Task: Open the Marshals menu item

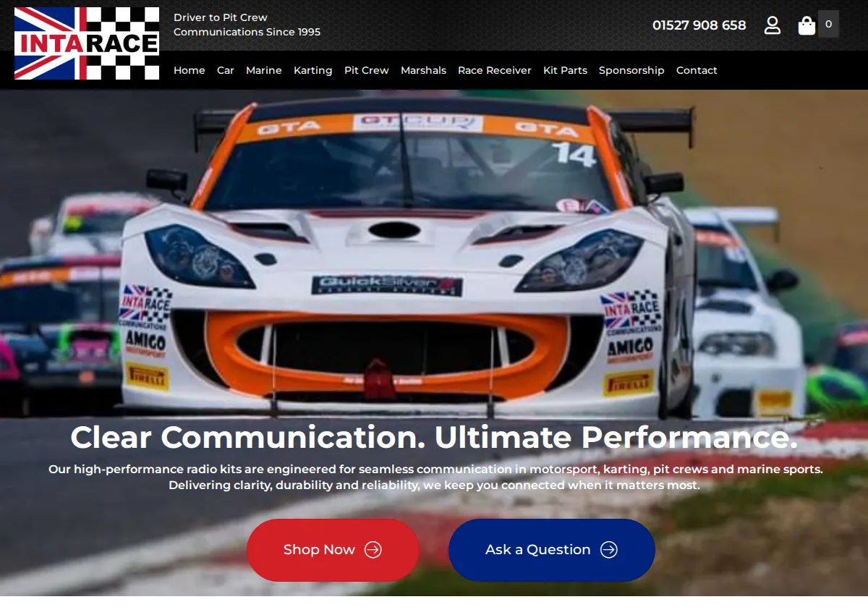Action: pyautogui.click(x=423, y=70)
